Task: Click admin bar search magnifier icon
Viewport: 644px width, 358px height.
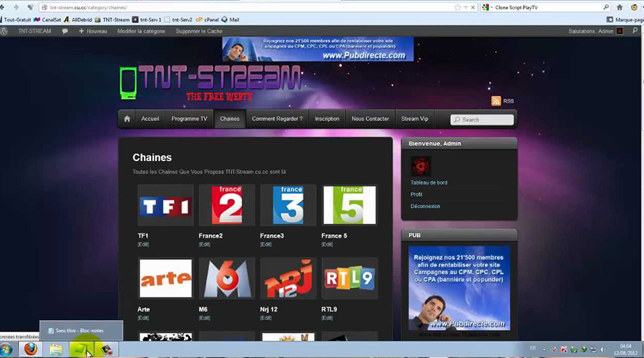Action: click(x=635, y=31)
